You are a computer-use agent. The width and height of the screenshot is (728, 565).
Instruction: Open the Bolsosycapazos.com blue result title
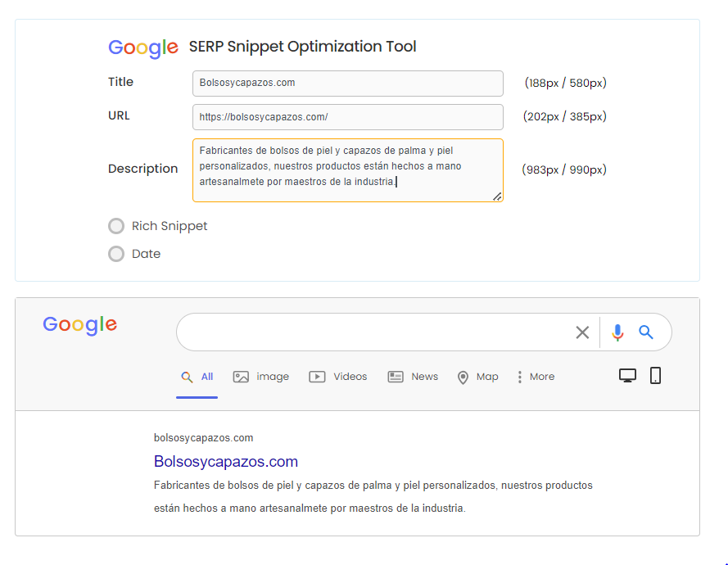(x=226, y=462)
